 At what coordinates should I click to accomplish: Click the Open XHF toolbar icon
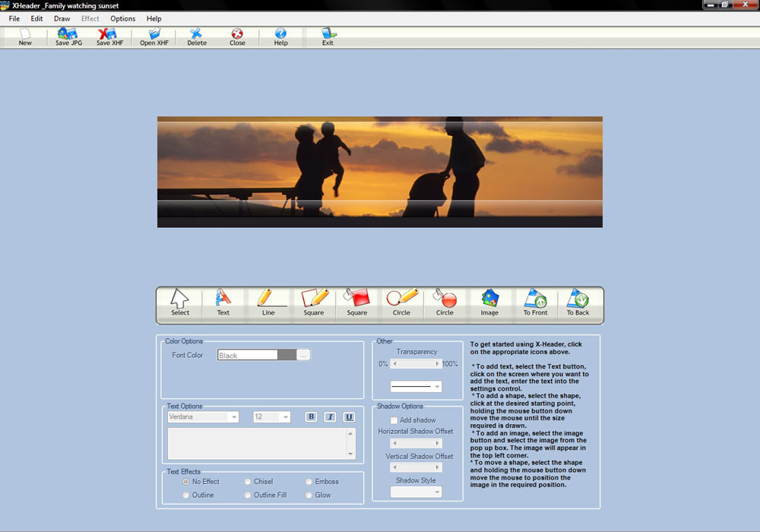[x=154, y=36]
